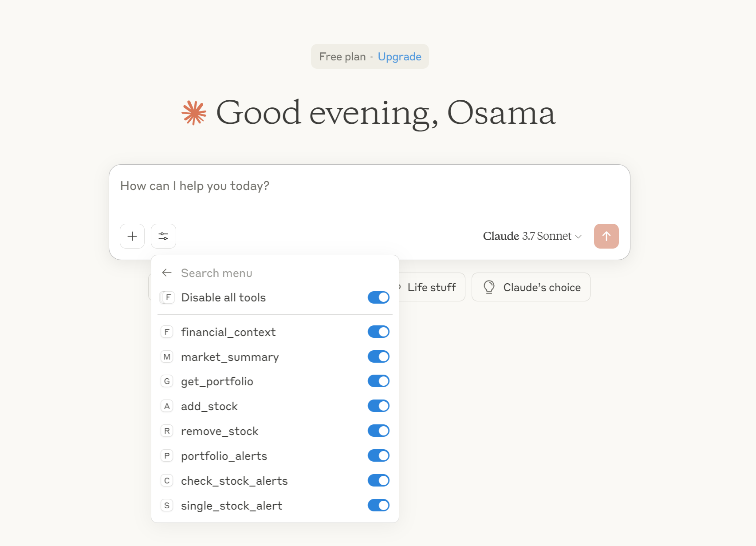Viewport: 756px width, 546px height.
Task: Toggle the add_stock tool switch
Action: click(378, 406)
